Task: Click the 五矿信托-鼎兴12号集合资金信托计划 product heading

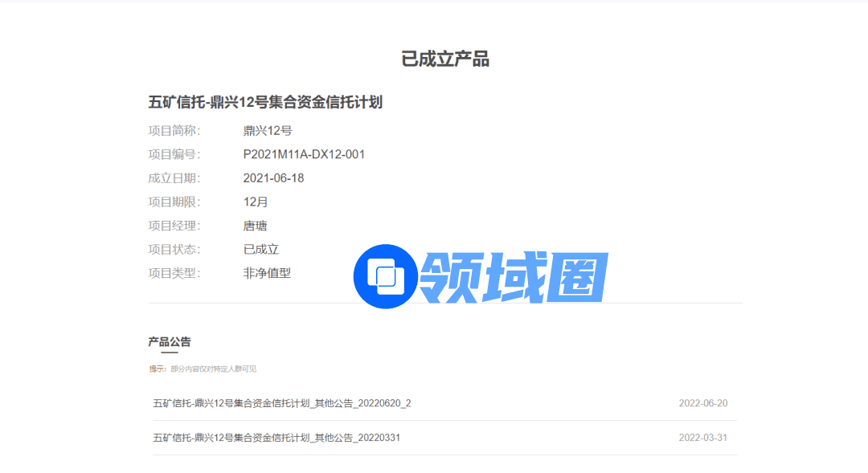Action: (x=265, y=102)
